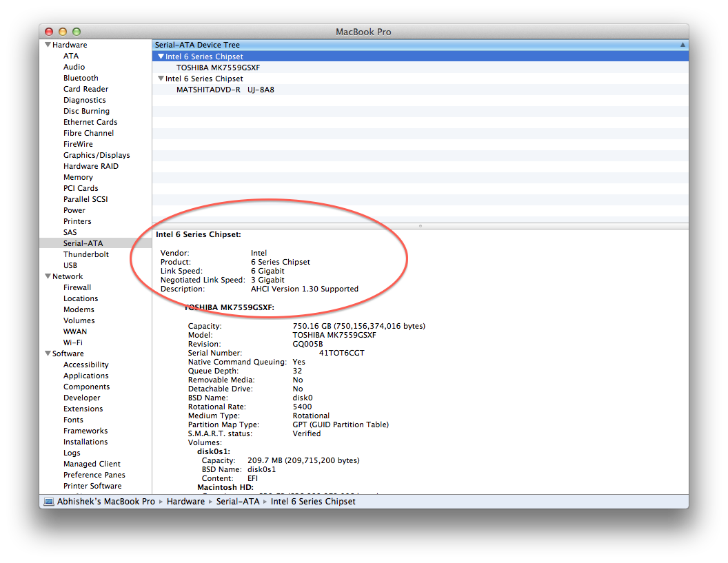Select Accessibility under Software
Screen dimensions: 728x563
pos(86,365)
